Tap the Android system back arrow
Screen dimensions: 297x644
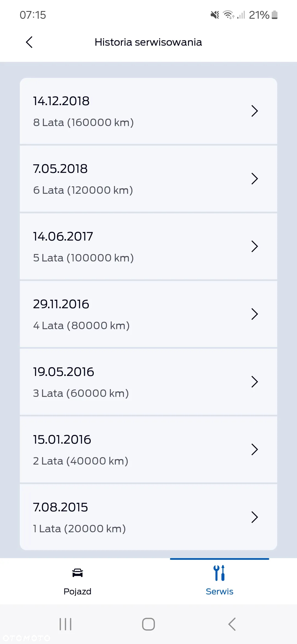(232, 624)
